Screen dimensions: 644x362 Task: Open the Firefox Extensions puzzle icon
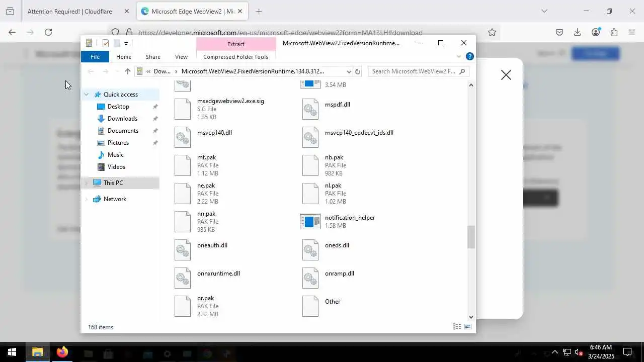[x=614, y=32]
